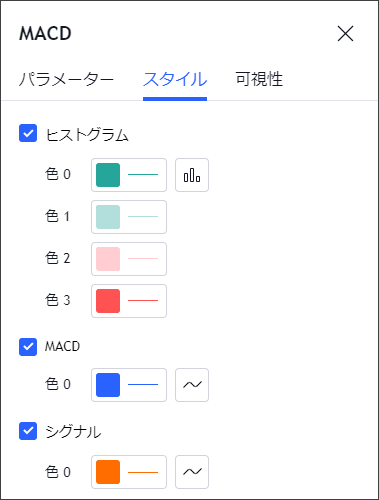Open the 可視性 tab
The image size is (379, 500).
[259, 79]
